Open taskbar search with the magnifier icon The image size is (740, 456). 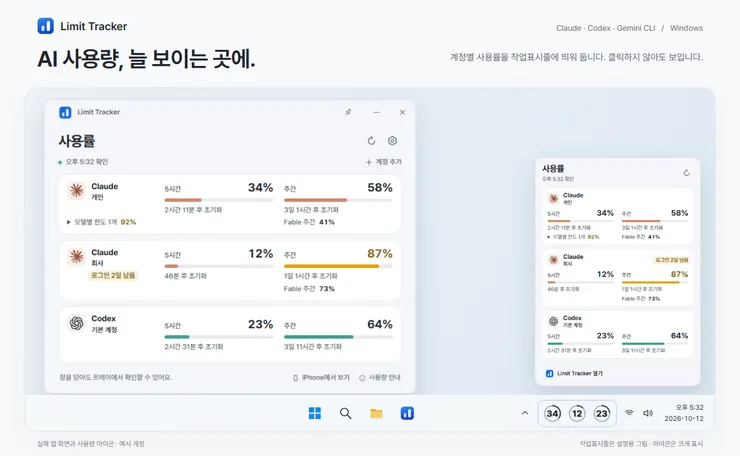(x=345, y=414)
